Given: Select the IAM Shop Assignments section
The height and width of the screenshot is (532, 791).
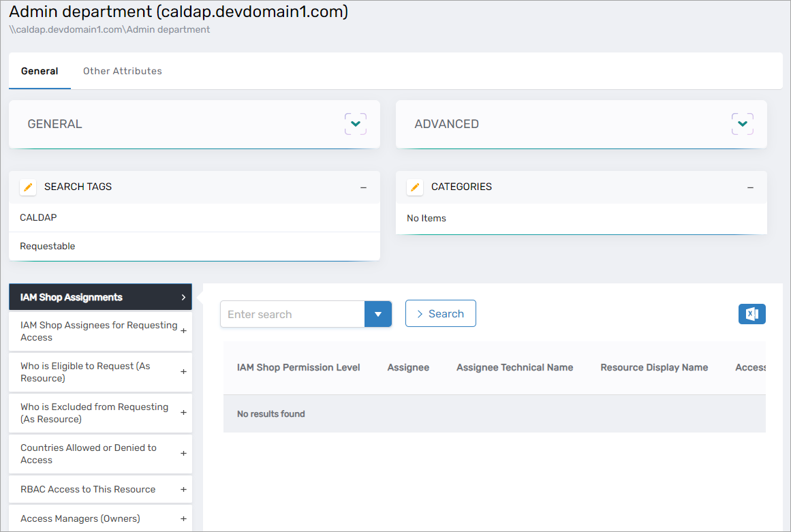Looking at the screenshot, I should 100,297.
